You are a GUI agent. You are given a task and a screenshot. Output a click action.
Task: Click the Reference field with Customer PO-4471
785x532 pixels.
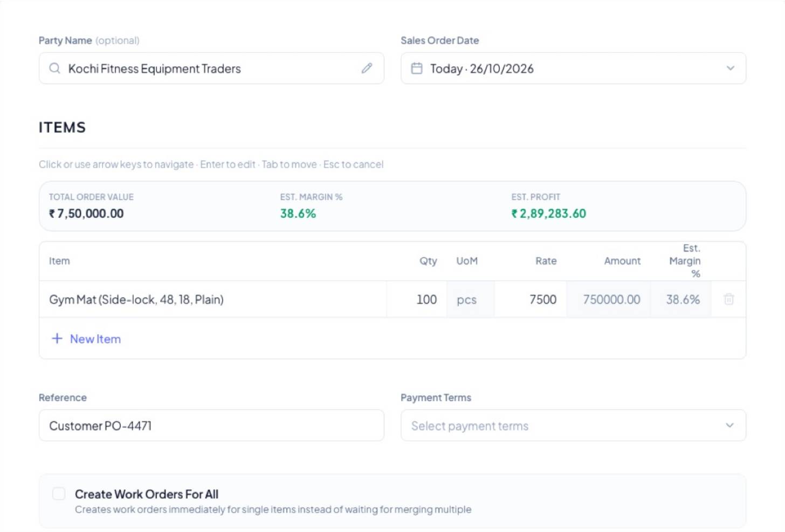pos(211,425)
